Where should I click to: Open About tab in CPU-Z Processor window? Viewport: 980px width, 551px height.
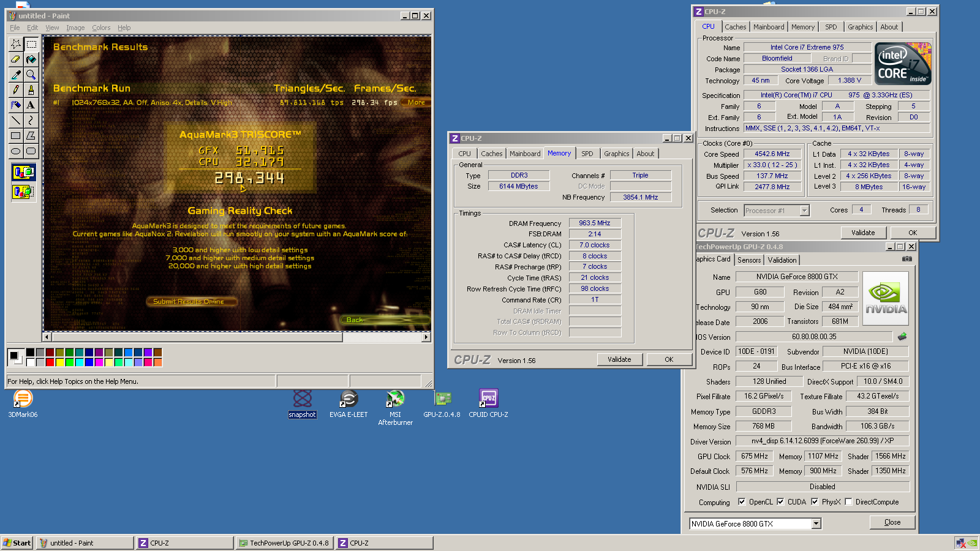889,27
